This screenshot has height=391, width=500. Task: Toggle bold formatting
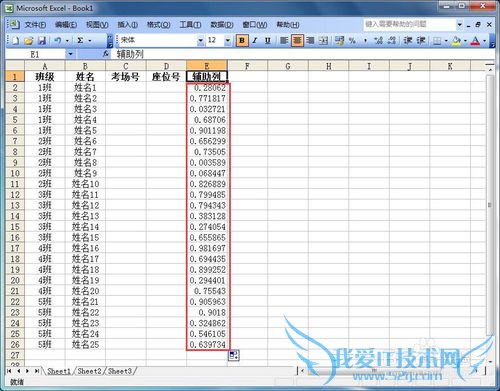coord(242,41)
